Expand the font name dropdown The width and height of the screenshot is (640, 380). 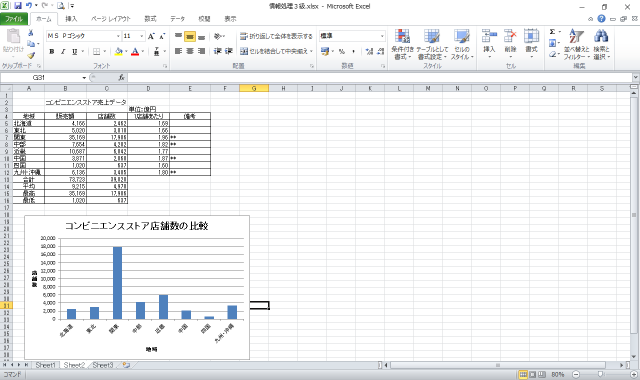tap(118, 36)
